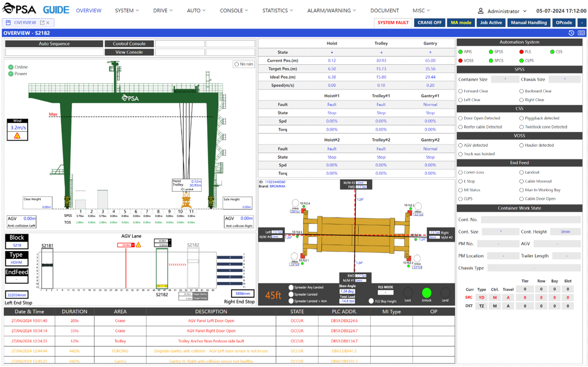
Task: Click the wind warning triangle icon
Action: 17,136
